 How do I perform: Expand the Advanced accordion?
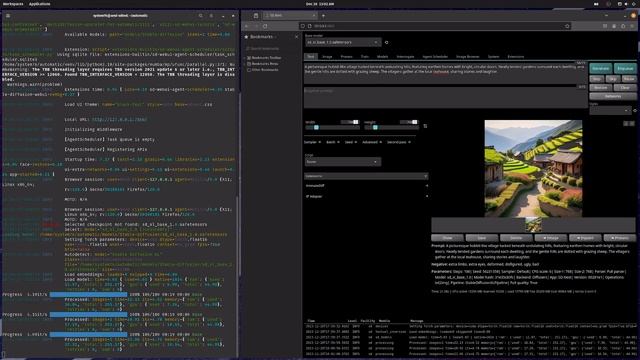[x=372, y=142]
